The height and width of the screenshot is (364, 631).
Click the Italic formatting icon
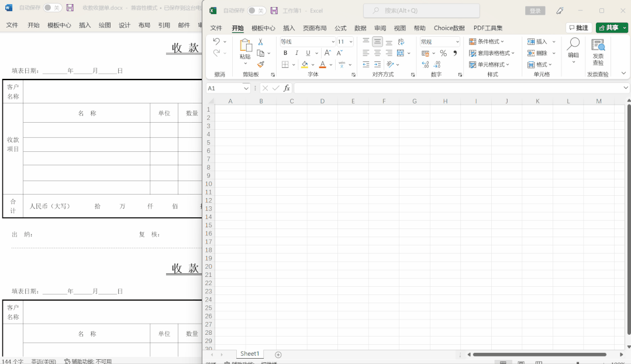(296, 53)
